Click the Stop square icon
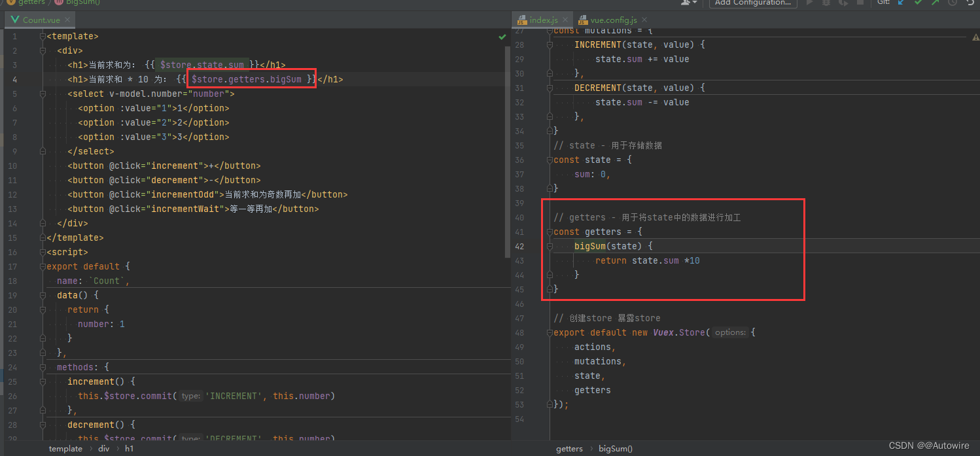 pos(860,3)
